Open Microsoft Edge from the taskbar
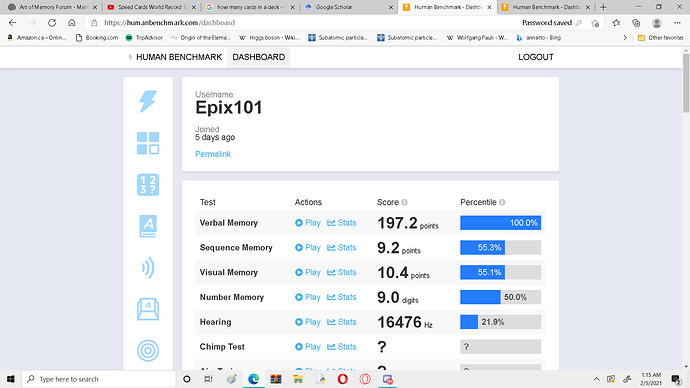Screen dimensions: 690x388 tap(253, 379)
